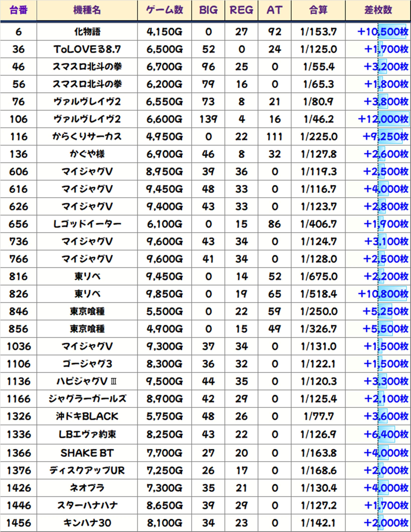411x532 pixels.
Task: Click the REG column header
Action: 241,10
